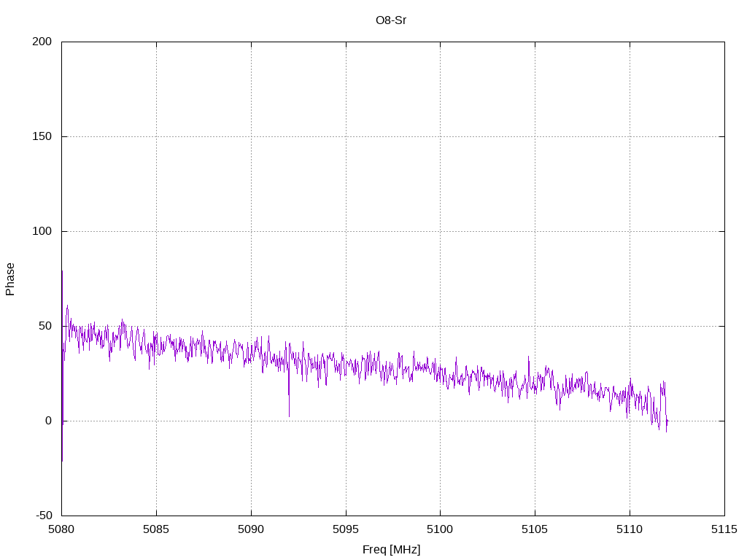This screenshot has width=747, height=560.
Task: Click the Phase y-axis label
Action: [10, 279]
